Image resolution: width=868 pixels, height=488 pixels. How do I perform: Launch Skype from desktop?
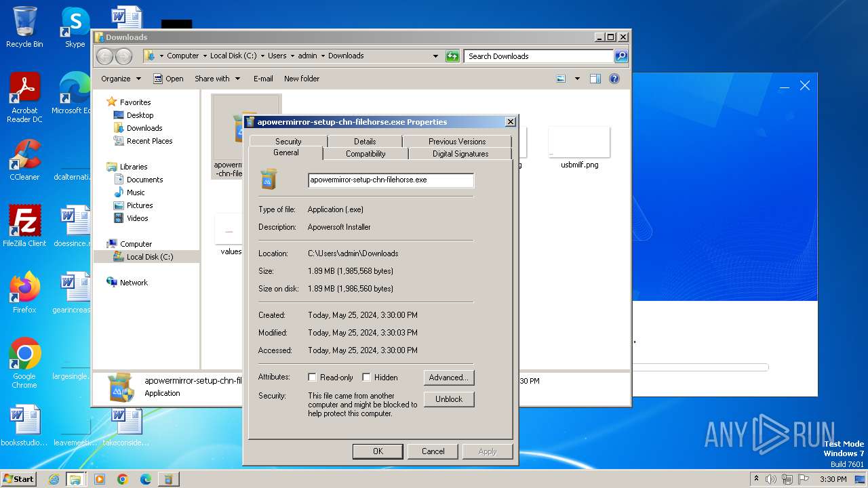(x=75, y=27)
